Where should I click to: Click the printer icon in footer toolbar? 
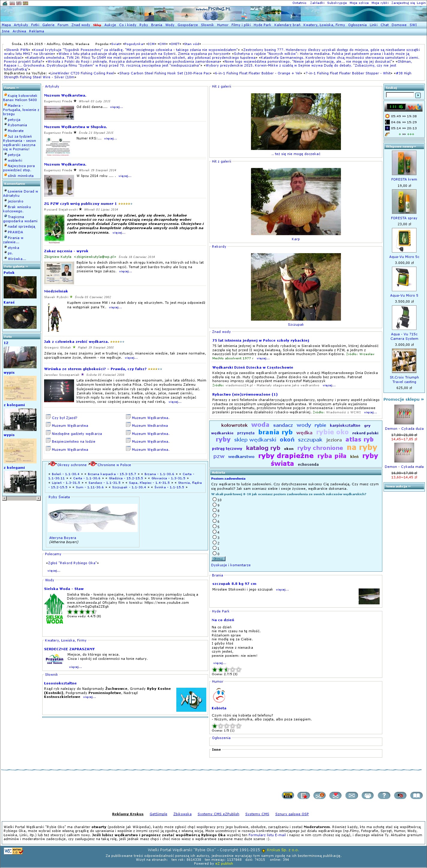coord(367,795)
